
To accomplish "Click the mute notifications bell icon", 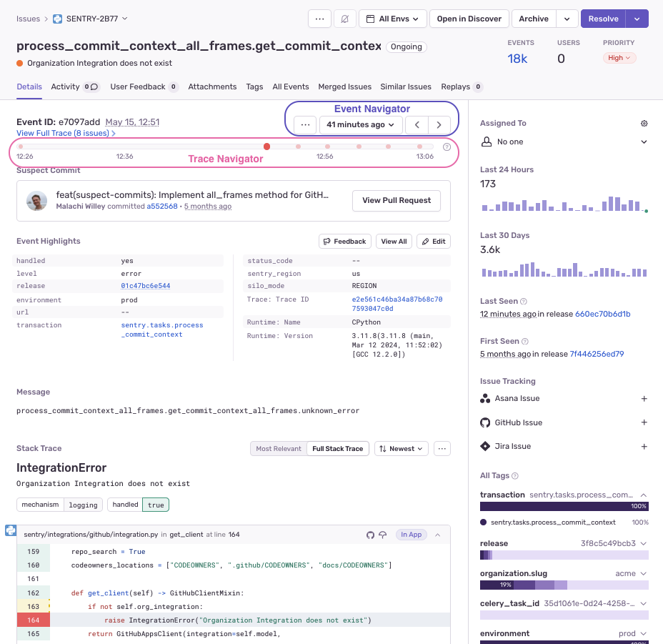I will (x=344, y=19).
